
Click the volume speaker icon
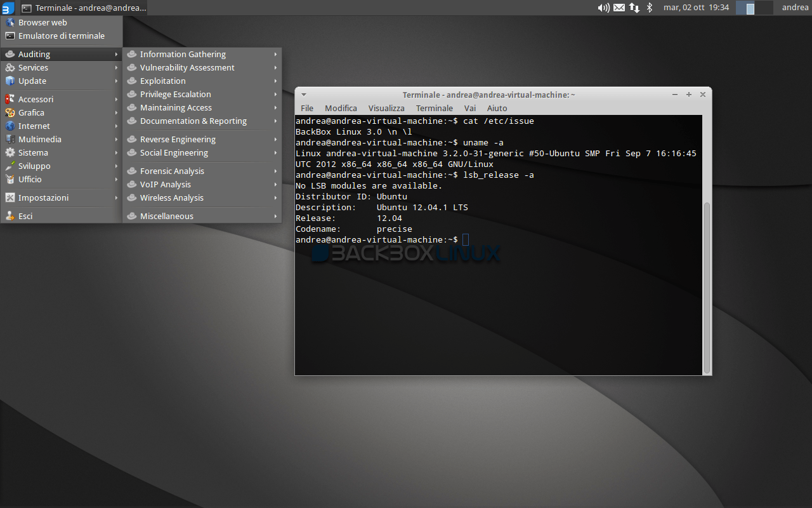603,8
